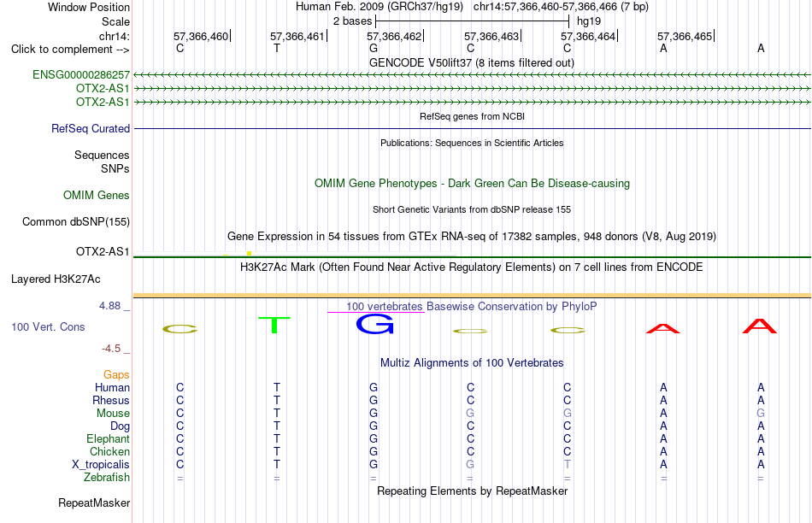Click the Multiz Alignments of 100 Vertebrates title
Viewport: 812px width, 523px height.
(472, 363)
